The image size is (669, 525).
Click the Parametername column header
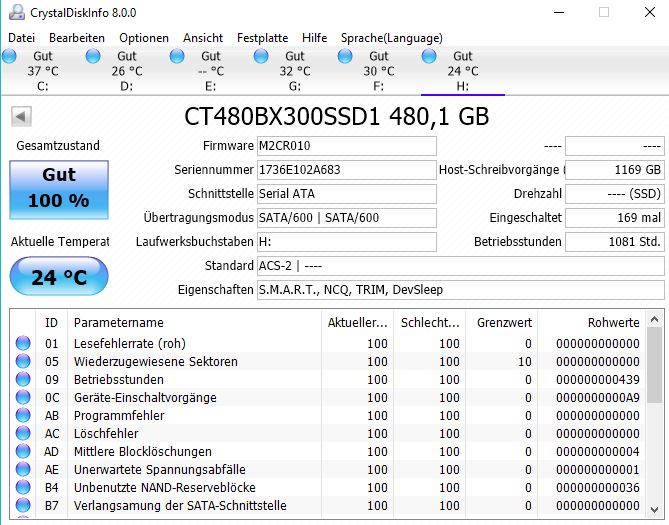click(194, 322)
